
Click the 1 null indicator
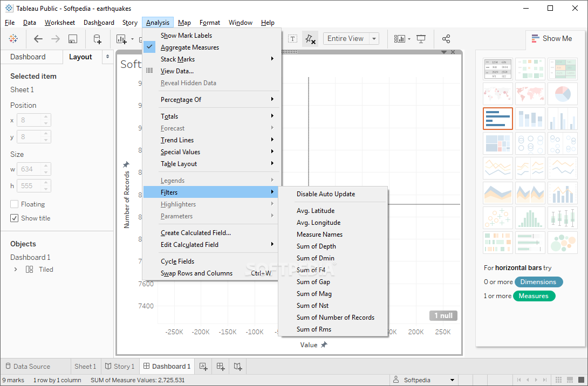(x=443, y=315)
